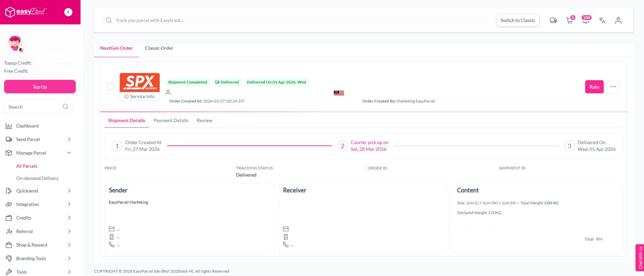
Task: Expand the Send Parcel menu
Action: (38, 139)
